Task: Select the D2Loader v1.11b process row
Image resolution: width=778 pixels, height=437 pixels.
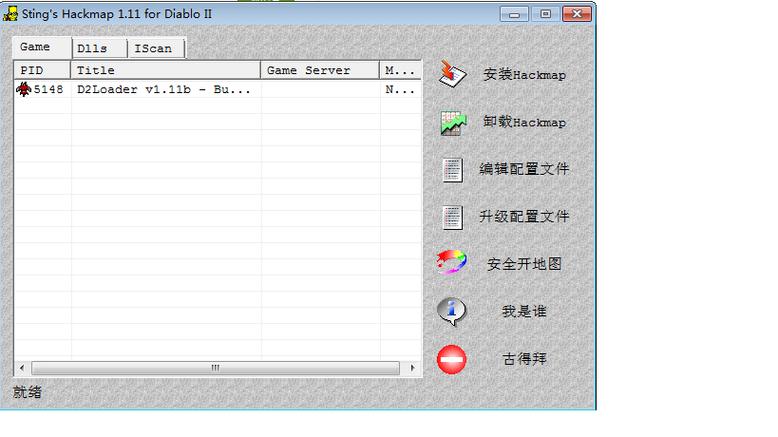Action: click(x=163, y=90)
